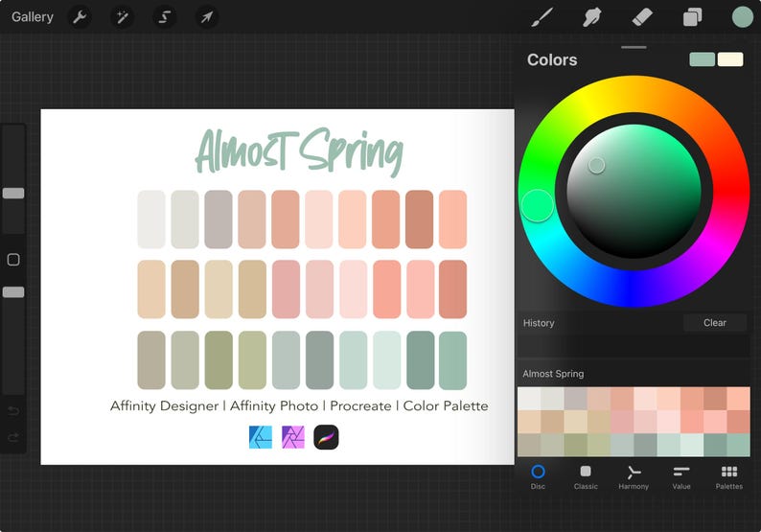Switch to the Classic color tab
The width and height of the screenshot is (761, 532).
586,477
